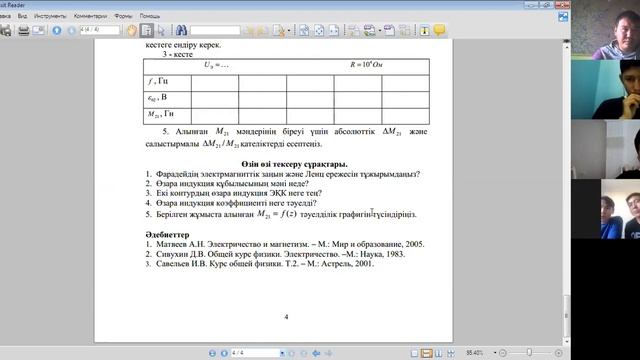This screenshot has height=360, width=640.
Task: Click the search options document icon
Action: (x=279, y=31)
